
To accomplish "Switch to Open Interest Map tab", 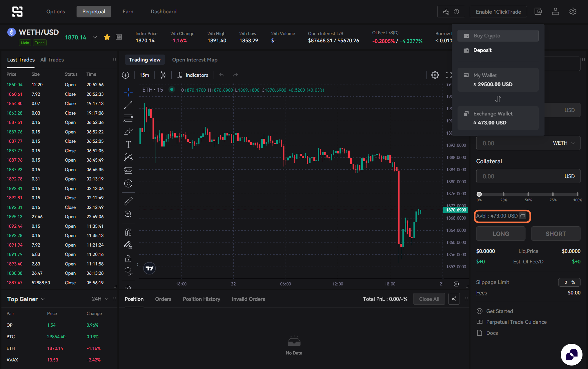I will tap(195, 60).
